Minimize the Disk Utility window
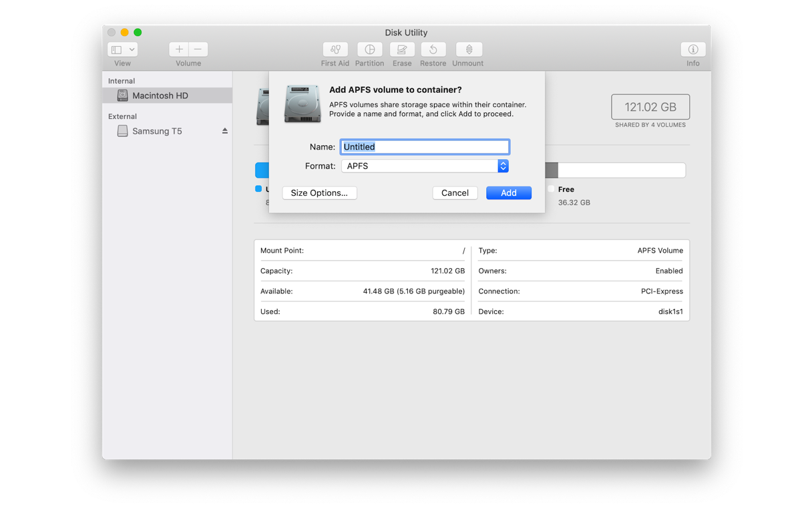The image size is (812, 508). (124, 32)
